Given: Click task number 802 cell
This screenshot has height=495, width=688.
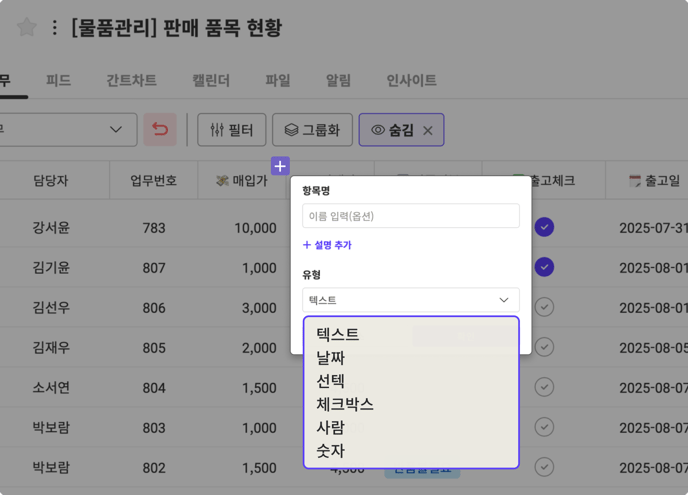Looking at the screenshot, I should (154, 468).
